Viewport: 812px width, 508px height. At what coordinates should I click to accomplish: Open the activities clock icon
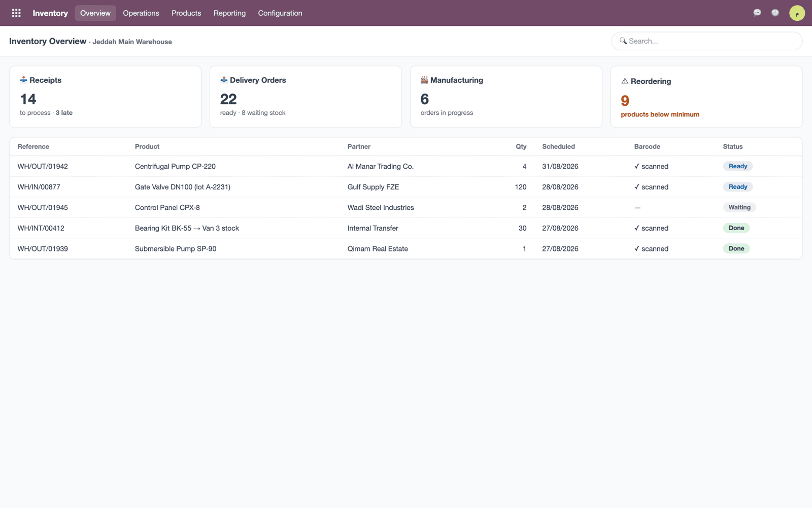(775, 13)
